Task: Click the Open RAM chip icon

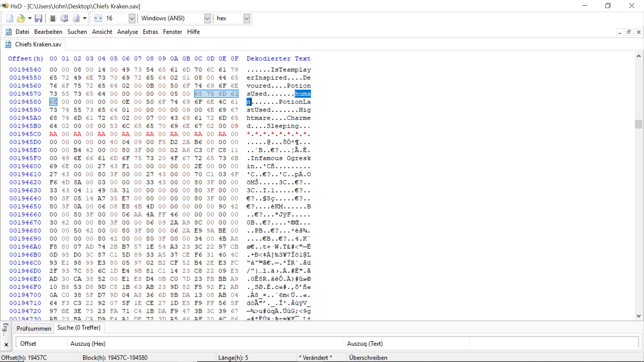Action: tap(53, 18)
